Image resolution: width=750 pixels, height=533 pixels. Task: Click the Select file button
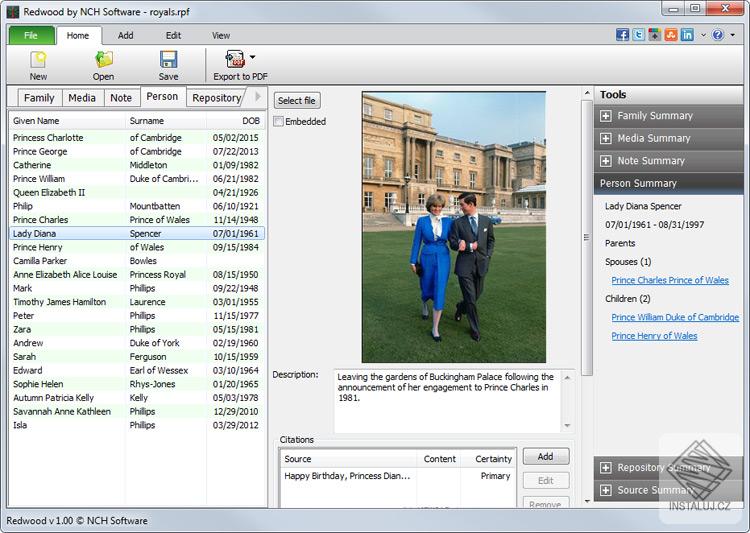tap(297, 101)
